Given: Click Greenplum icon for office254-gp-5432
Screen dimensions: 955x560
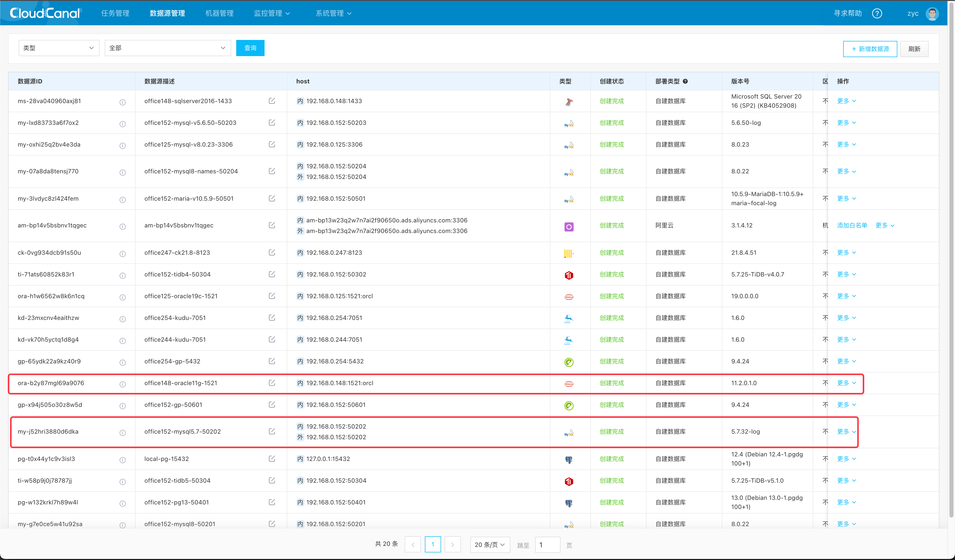Looking at the screenshot, I should [x=569, y=362].
